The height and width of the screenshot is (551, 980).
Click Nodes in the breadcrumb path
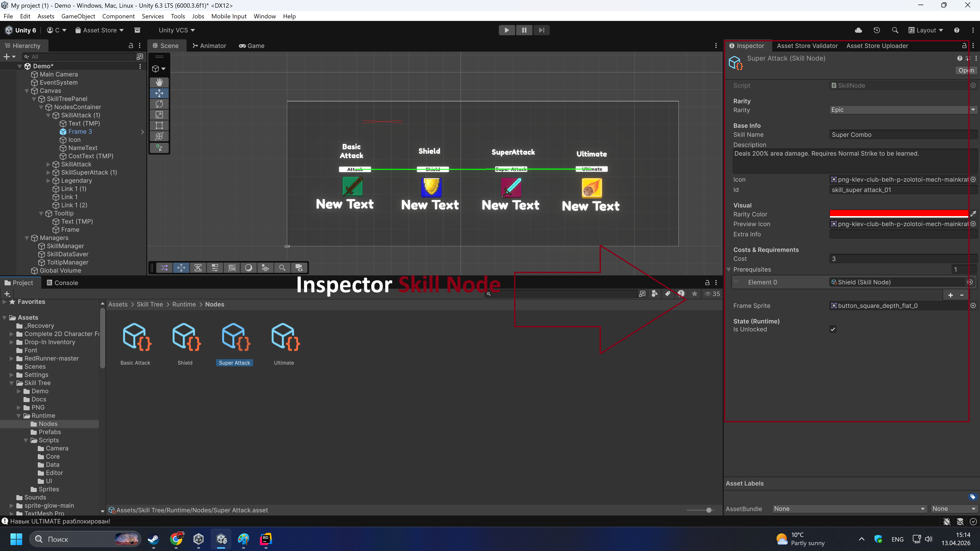(215, 304)
